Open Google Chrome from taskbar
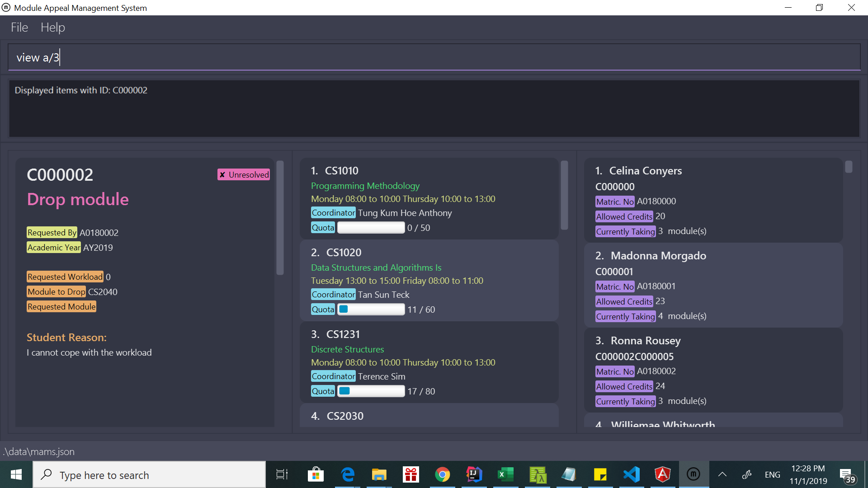The height and width of the screenshot is (488, 868). [442, 474]
